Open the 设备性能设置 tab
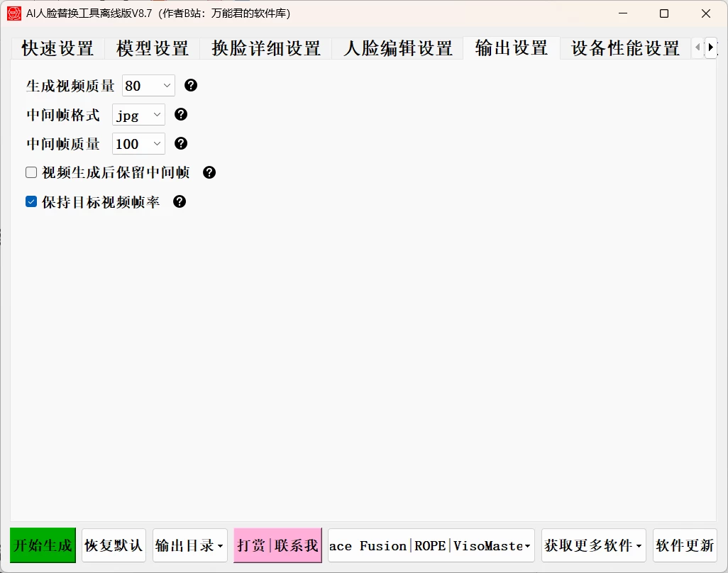 tap(624, 48)
